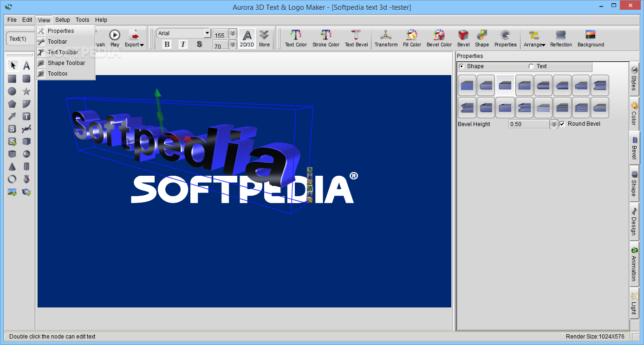This screenshot has height=345, width=644.
Task: Select the text button 'T' shape tool
Action: (26, 116)
